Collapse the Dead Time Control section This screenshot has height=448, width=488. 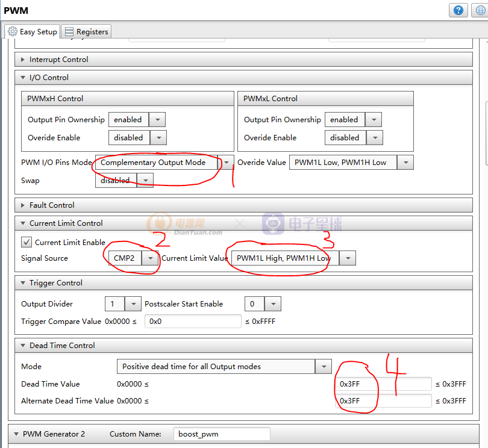pos(23,346)
